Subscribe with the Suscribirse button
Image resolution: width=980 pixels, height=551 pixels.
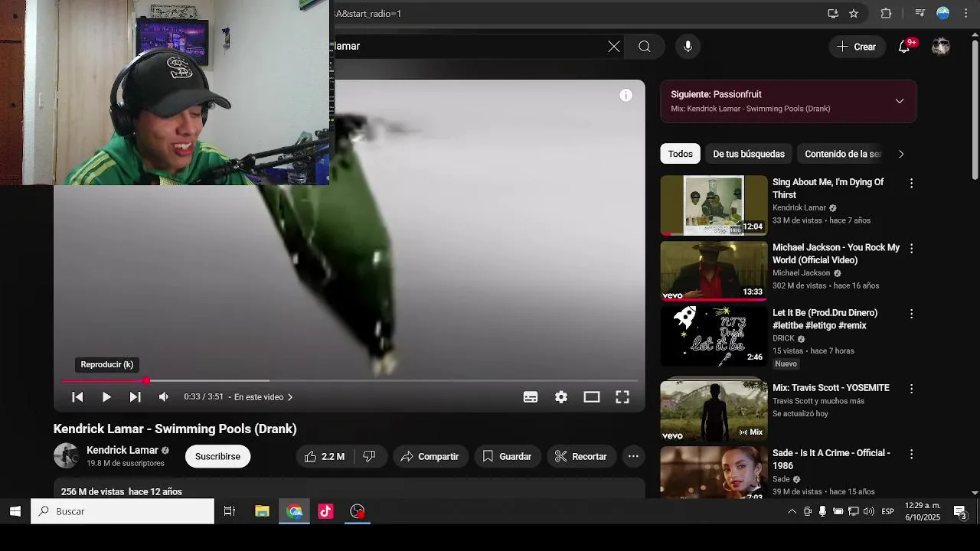217,456
